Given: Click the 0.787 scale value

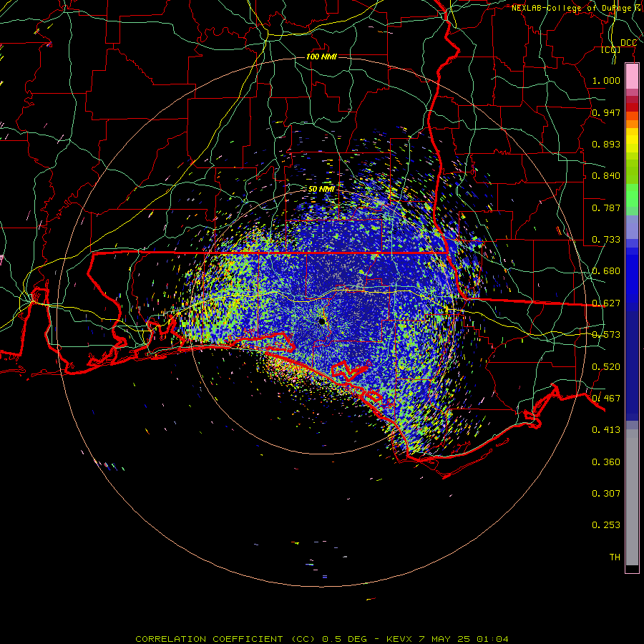Looking at the screenshot, I should tap(606, 208).
